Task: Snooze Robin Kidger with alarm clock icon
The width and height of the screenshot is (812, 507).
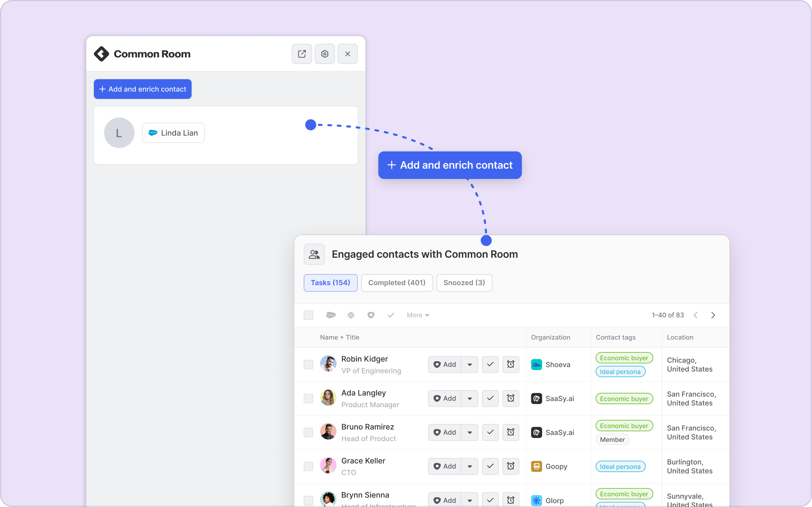Action: [510, 364]
